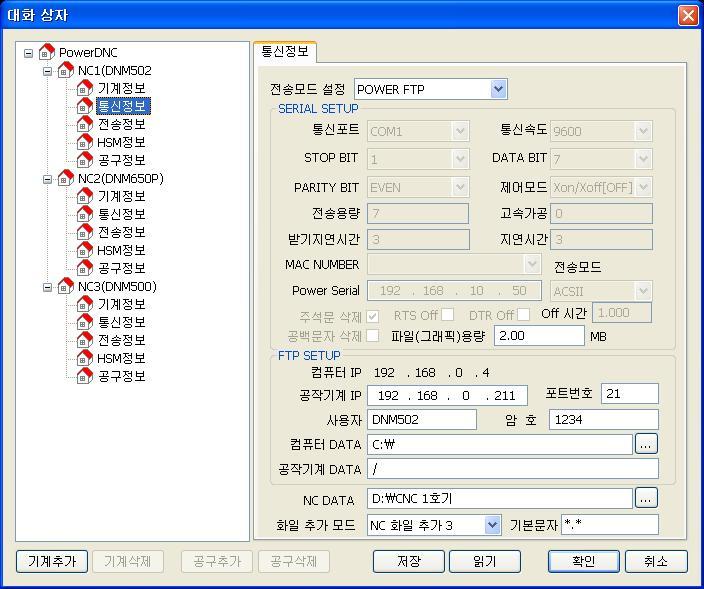Image resolution: width=704 pixels, height=589 pixels.
Task: Click the NC DATA path field
Action: click(500, 498)
